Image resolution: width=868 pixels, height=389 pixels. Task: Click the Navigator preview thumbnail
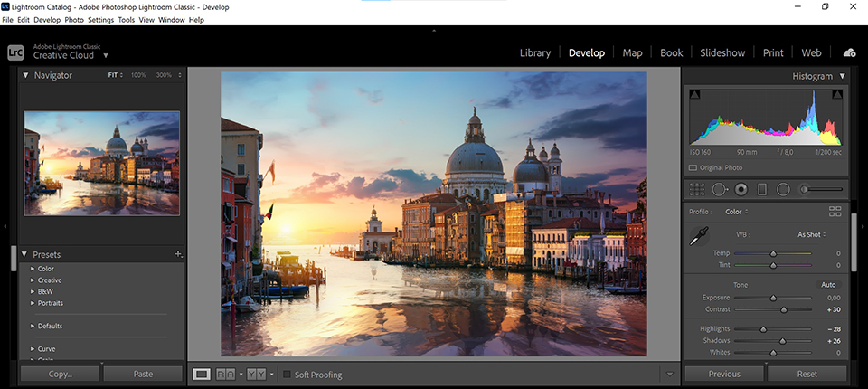[102, 163]
